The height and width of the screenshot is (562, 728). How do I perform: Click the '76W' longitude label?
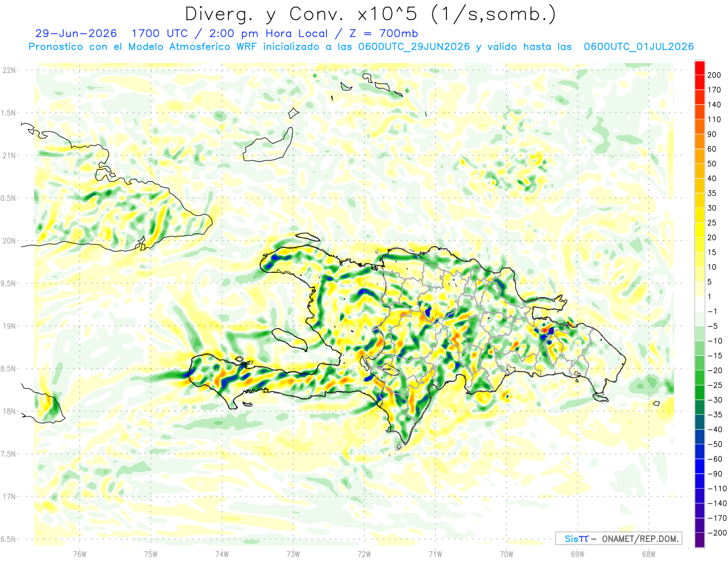(79, 553)
